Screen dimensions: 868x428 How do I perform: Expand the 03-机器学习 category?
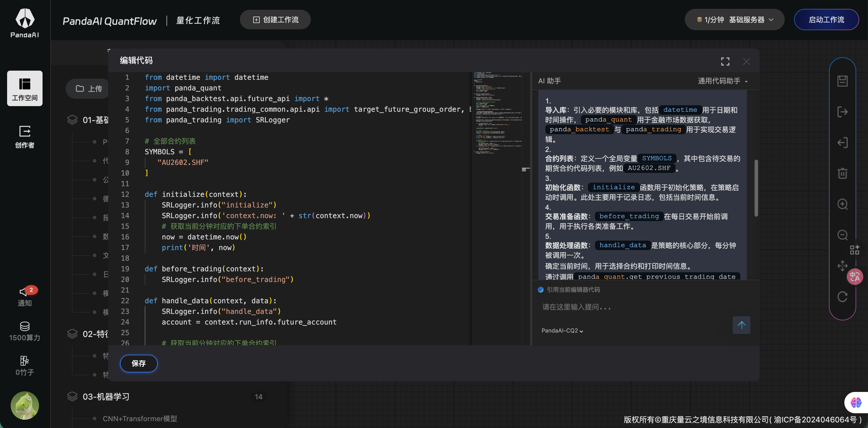[106, 397]
